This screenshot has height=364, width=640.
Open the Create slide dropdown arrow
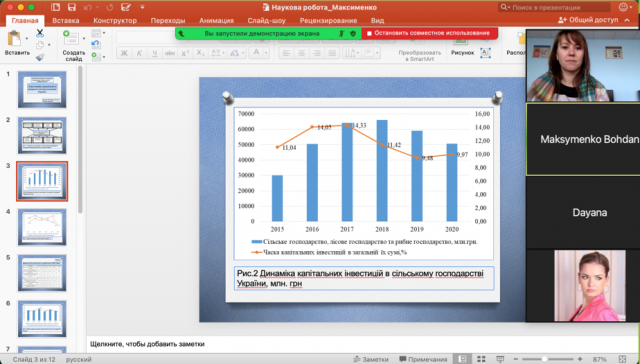coord(84,39)
